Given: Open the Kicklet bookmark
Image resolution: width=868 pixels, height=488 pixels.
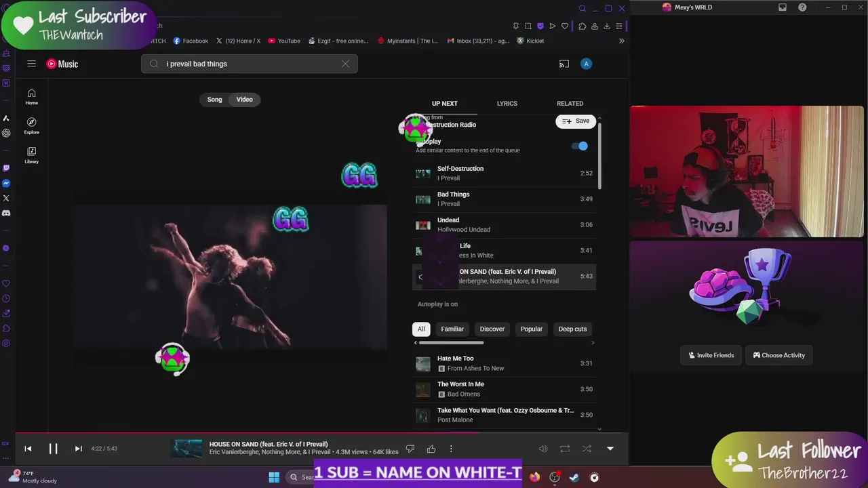Looking at the screenshot, I should coord(530,41).
